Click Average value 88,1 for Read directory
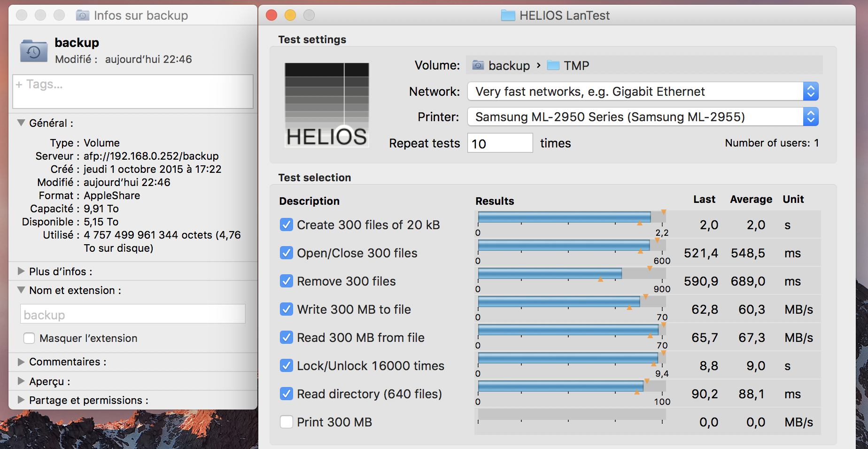 coord(752,394)
